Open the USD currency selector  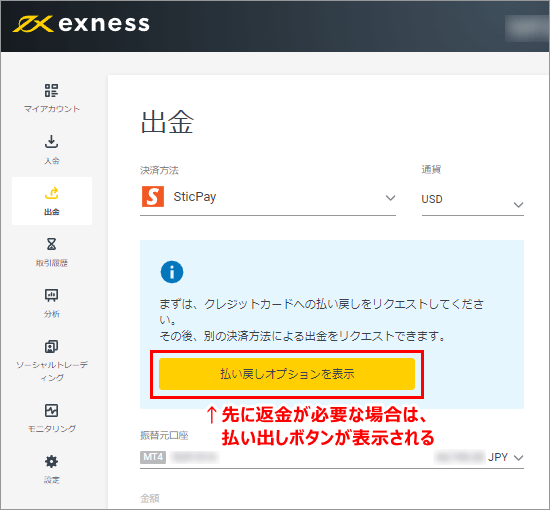(x=472, y=199)
